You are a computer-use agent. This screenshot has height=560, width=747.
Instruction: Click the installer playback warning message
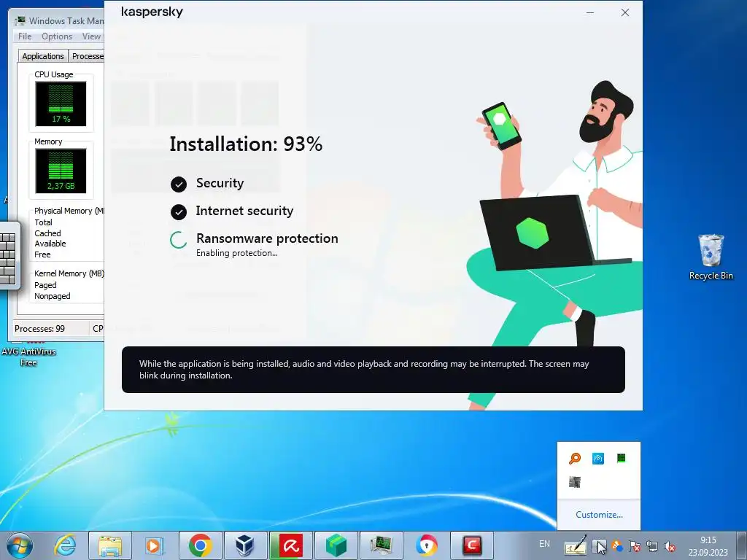(x=373, y=370)
